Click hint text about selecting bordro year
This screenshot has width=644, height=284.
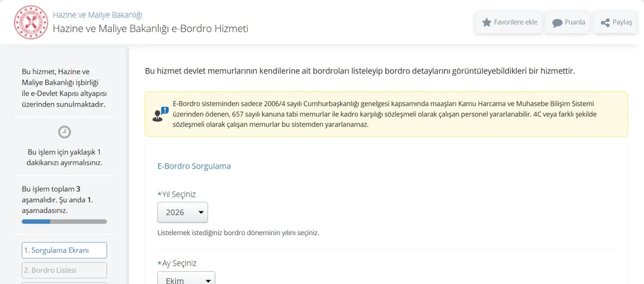click(238, 233)
